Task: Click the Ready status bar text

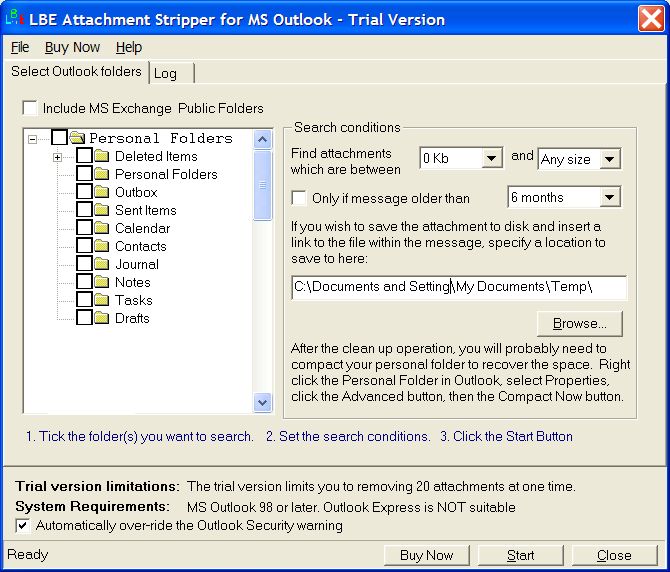Action: click(x=28, y=554)
